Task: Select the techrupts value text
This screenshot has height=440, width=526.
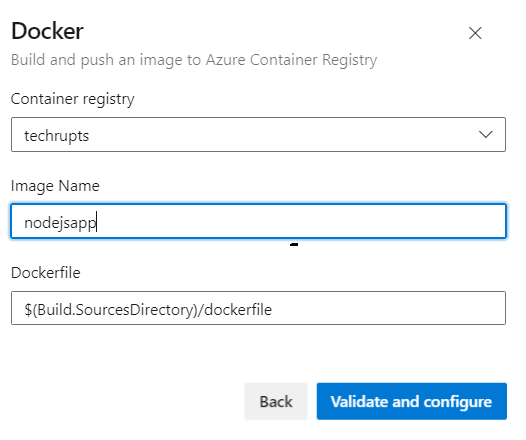Action: 56,136
